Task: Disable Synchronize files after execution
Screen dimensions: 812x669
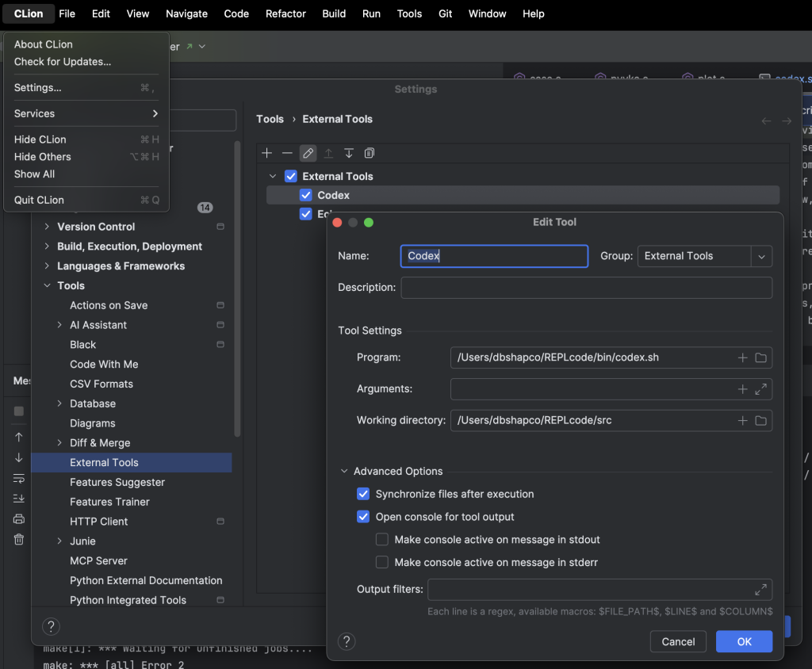Action: [x=363, y=494]
